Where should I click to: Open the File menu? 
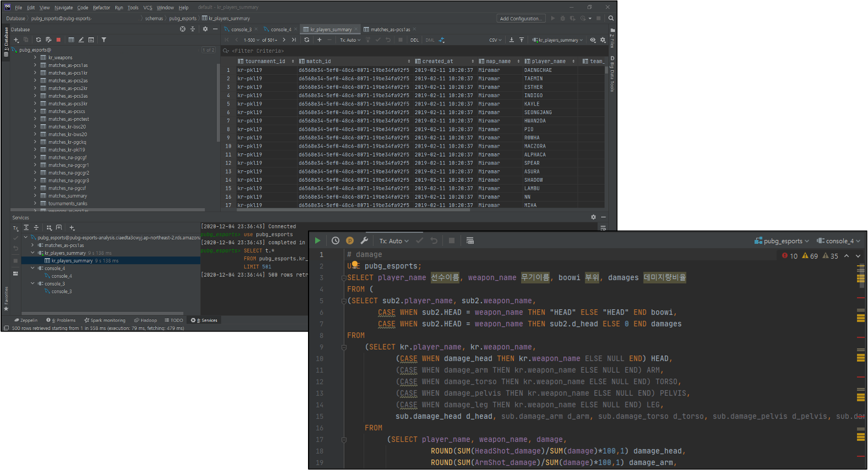tap(19, 8)
